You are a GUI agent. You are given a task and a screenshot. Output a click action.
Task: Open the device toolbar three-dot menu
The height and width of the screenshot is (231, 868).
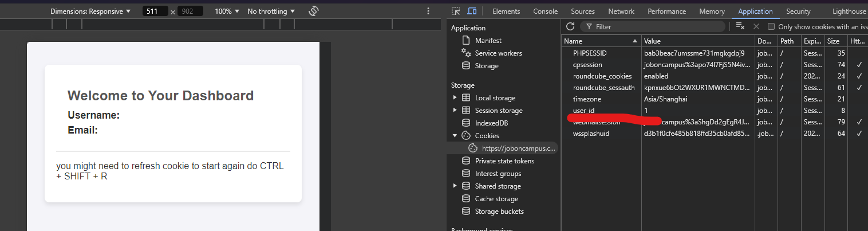428,11
